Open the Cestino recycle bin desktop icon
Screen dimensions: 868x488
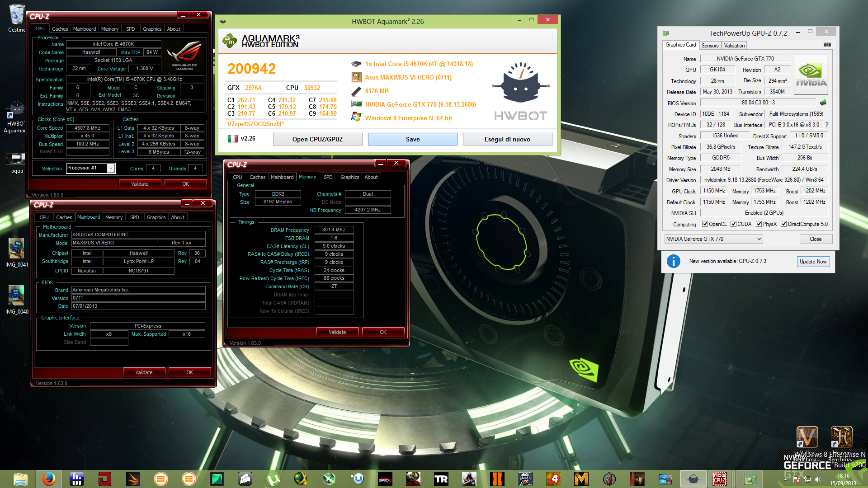click(x=17, y=18)
